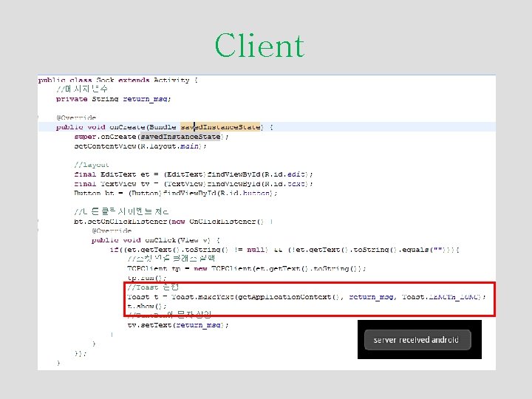Click the "Button bt" declaration line
Image resolution: width=532 pixels, height=399 pixels.
tap(175, 193)
